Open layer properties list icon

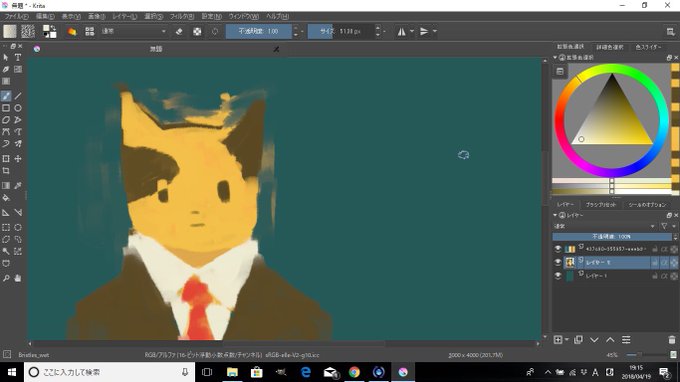coord(626,340)
